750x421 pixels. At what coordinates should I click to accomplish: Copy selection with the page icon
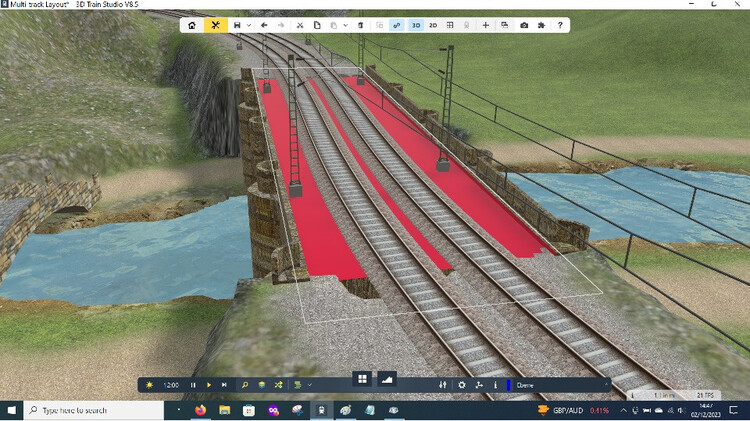coord(317,25)
